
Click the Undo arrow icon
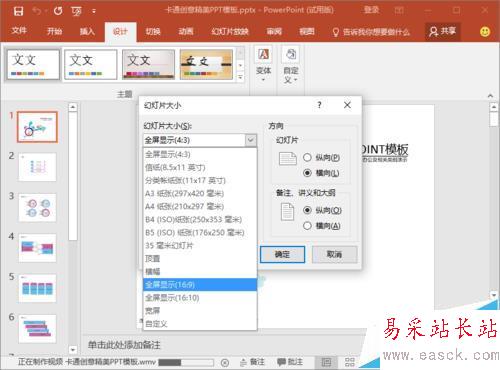pyautogui.click(x=36, y=11)
